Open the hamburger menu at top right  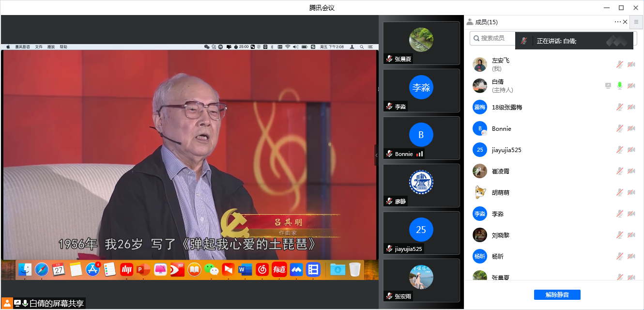tap(636, 22)
